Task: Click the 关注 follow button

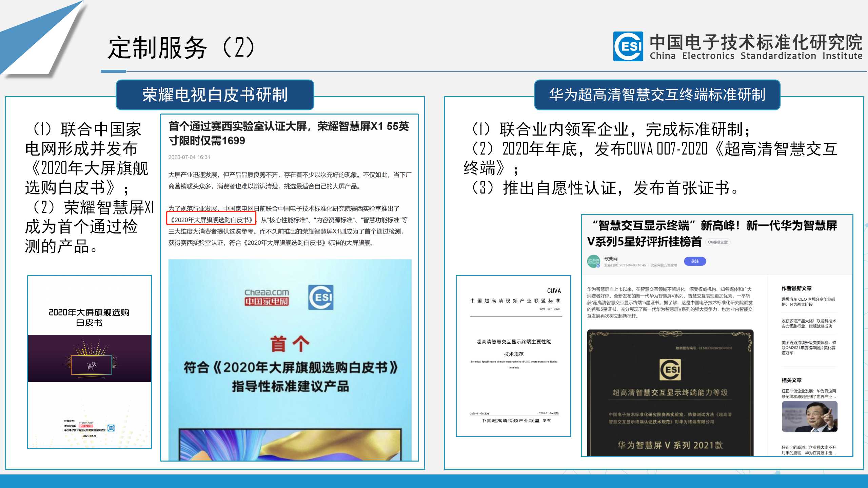Action: (695, 261)
